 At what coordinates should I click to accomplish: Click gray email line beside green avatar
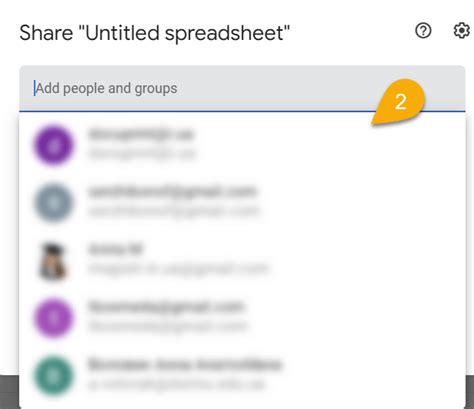(x=177, y=384)
